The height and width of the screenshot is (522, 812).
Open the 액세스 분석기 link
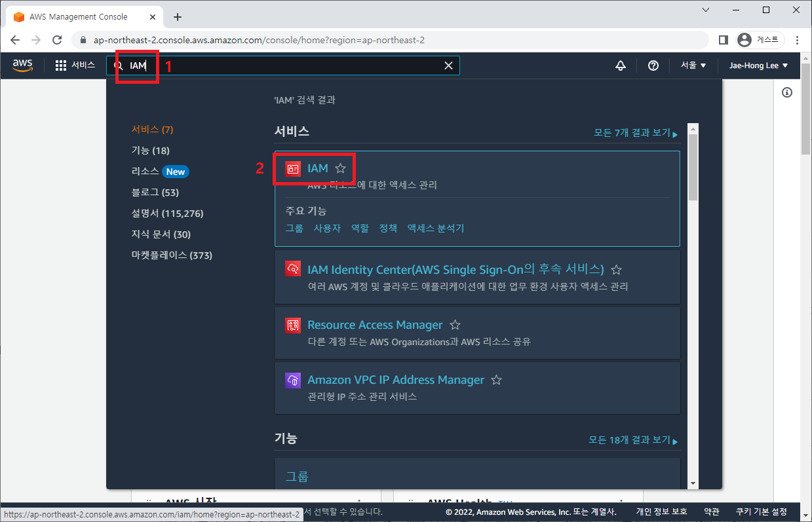[x=435, y=228]
